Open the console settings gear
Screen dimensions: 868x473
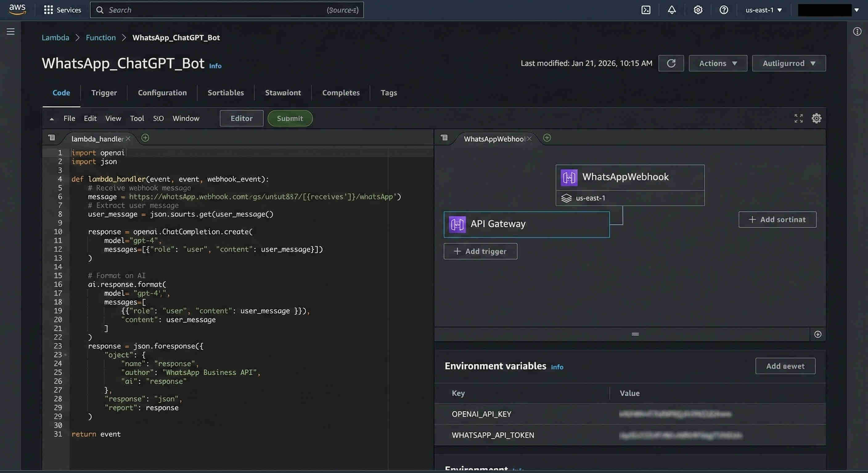[698, 10]
